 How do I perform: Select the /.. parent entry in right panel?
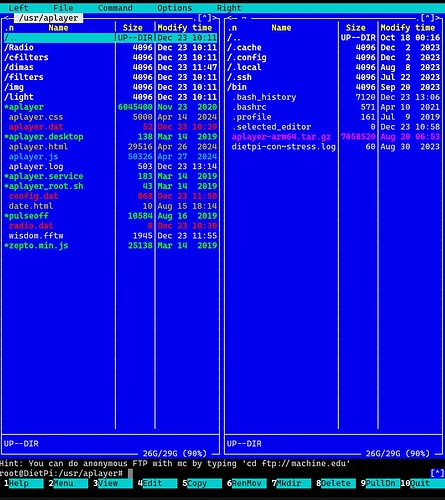click(x=333, y=38)
